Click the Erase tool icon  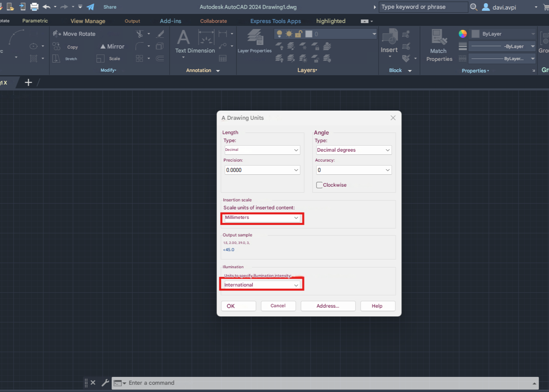click(x=160, y=34)
